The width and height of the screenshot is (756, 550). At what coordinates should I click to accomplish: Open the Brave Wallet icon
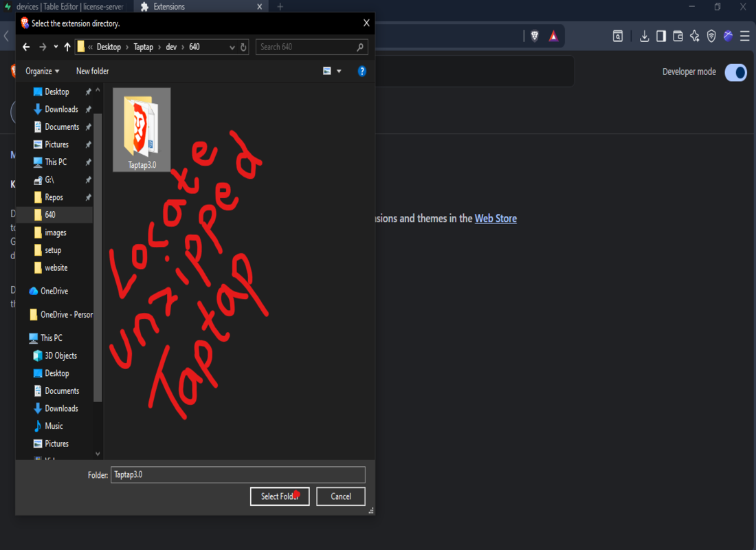click(x=678, y=36)
